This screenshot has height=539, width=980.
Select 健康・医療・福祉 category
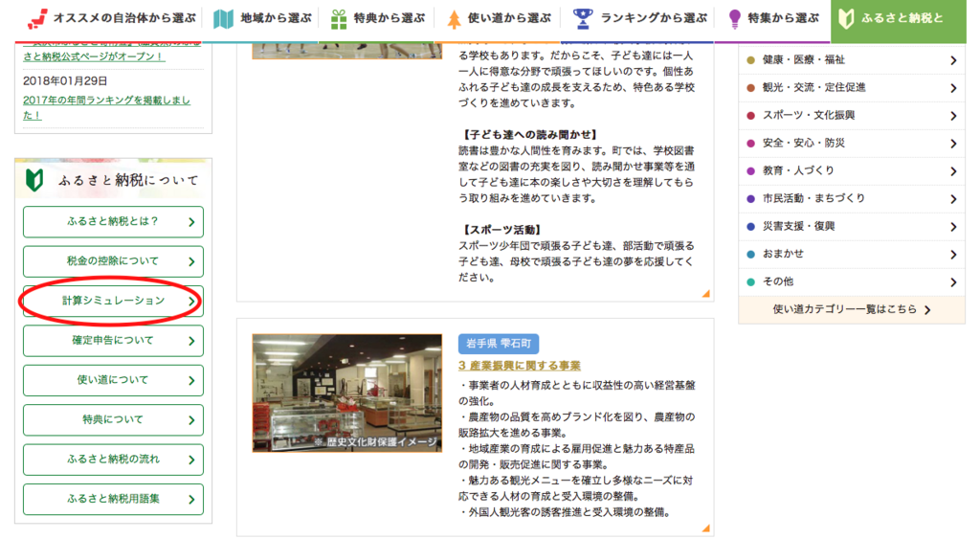click(852, 60)
